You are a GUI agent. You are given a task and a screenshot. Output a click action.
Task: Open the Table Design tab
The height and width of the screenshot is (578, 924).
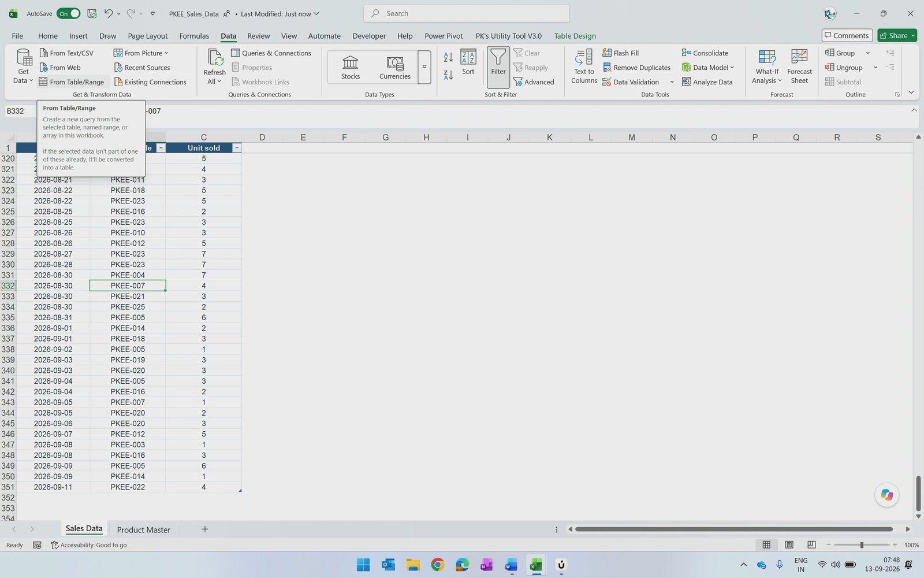coord(575,35)
